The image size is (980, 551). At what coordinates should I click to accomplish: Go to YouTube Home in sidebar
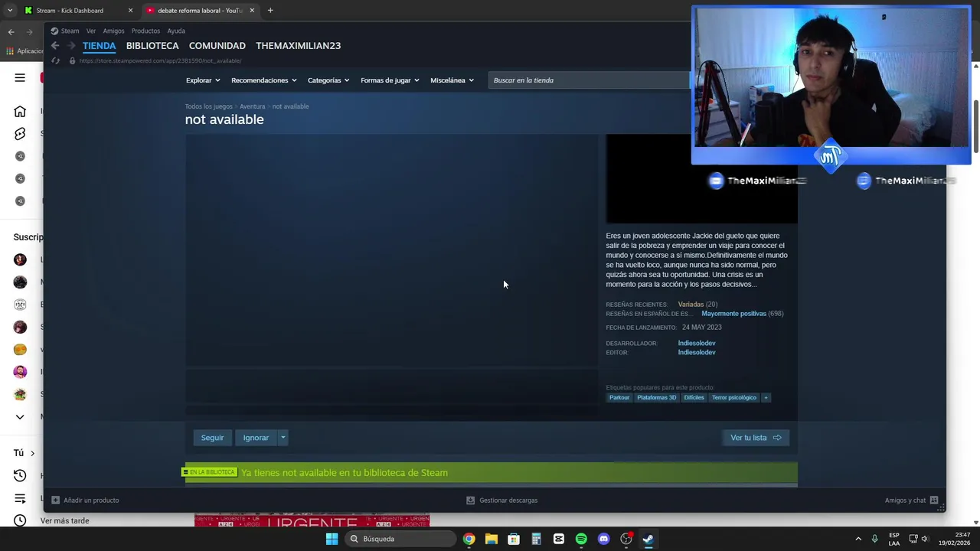click(x=20, y=112)
